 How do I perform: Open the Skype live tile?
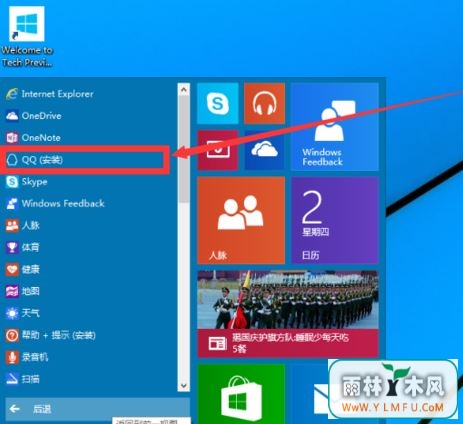pos(218,103)
